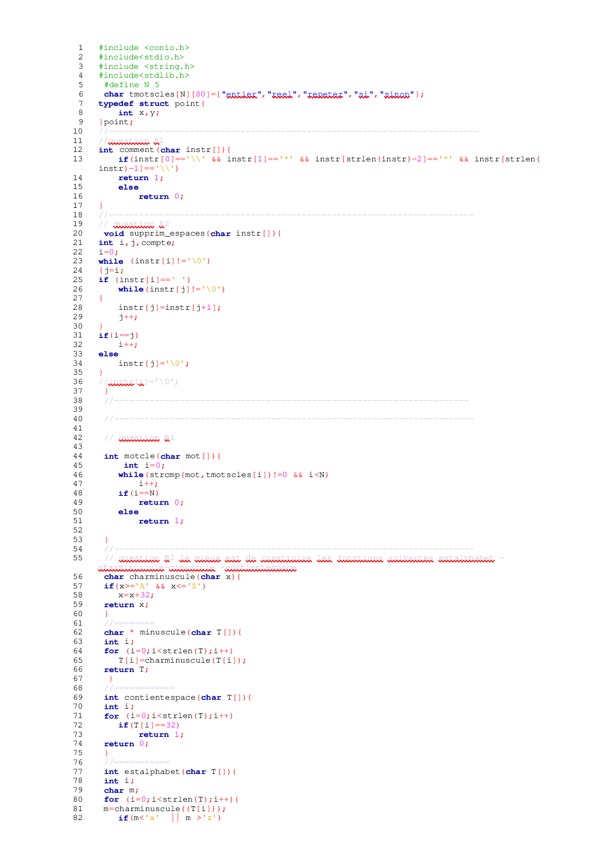Click the commented-out instr[i] line 36
The width and height of the screenshot is (614, 868).
click(139, 382)
